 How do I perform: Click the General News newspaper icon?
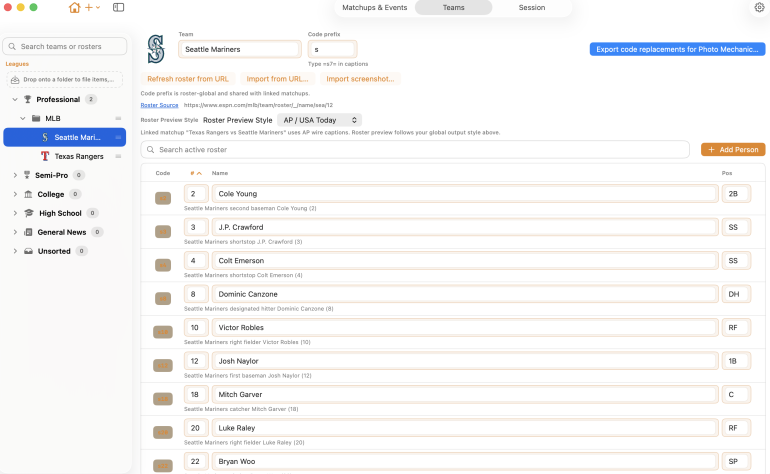(28, 232)
